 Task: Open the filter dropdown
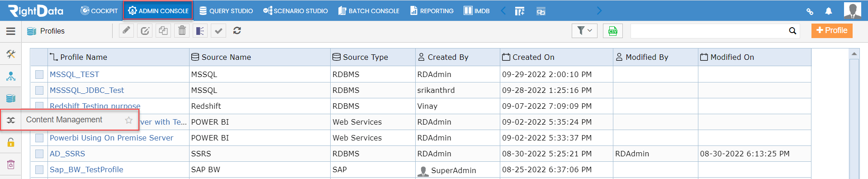(x=584, y=31)
